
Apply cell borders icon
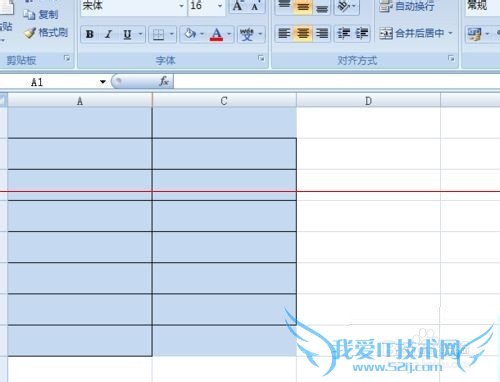[x=158, y=34]
